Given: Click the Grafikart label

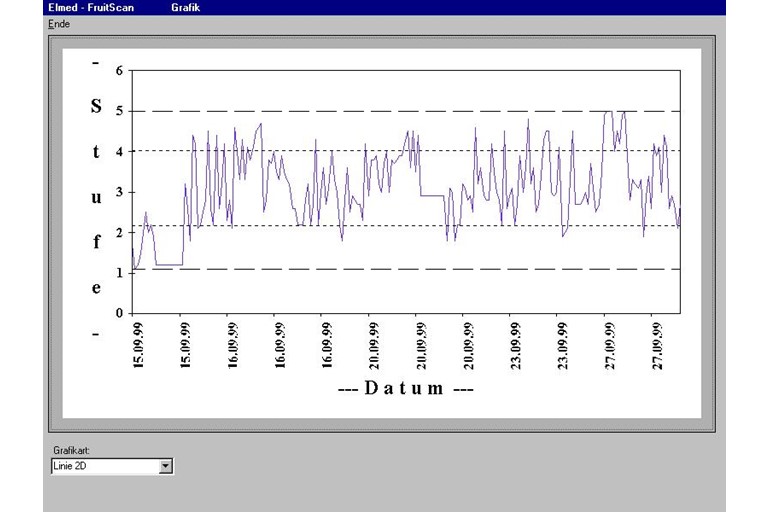Looking at the screenshot, I should (x=72, y=451).
